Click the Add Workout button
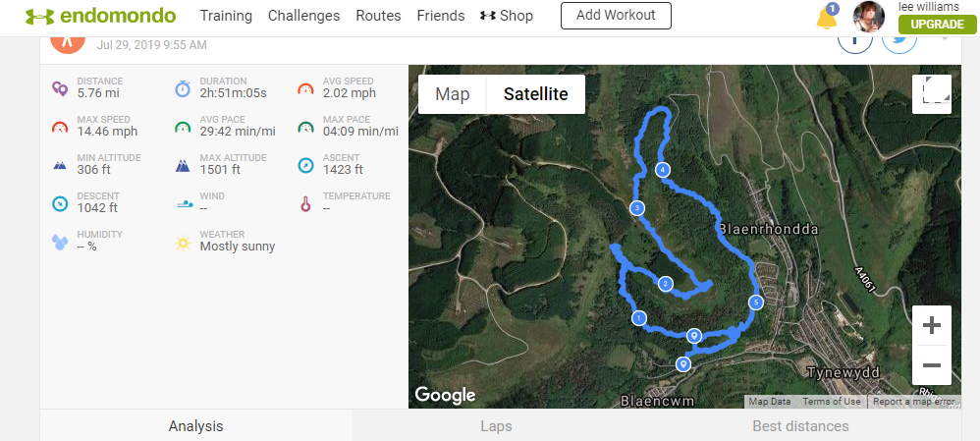980x441 pixels. click(617, 16)
